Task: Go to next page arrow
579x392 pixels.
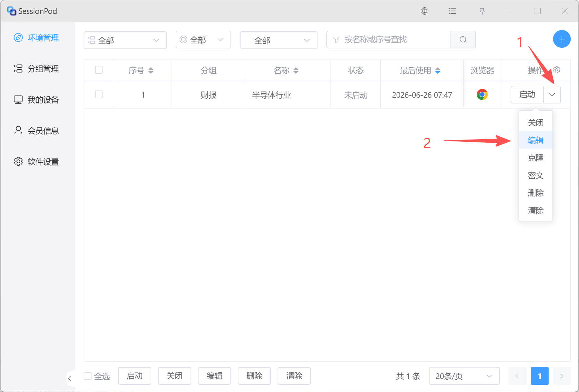Action: (562, 376)
